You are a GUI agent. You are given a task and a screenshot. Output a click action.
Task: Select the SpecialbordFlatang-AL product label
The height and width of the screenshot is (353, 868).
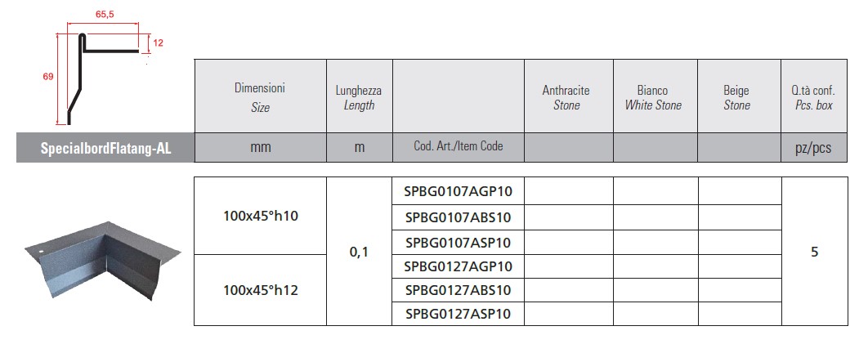(x=105, y=148)
